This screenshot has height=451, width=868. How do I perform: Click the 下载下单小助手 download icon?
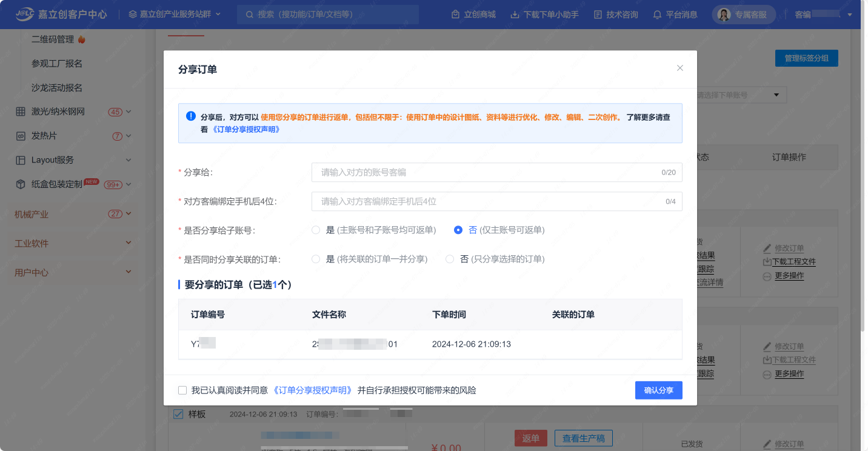click(515, 15)
